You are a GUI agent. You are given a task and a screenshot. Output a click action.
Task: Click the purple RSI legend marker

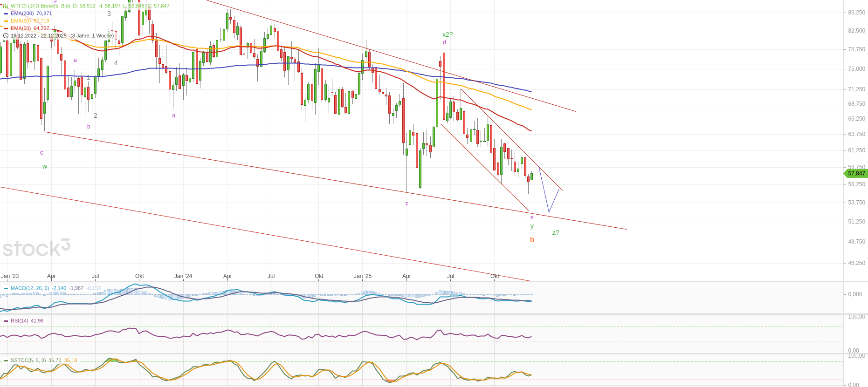click(6, 321)
